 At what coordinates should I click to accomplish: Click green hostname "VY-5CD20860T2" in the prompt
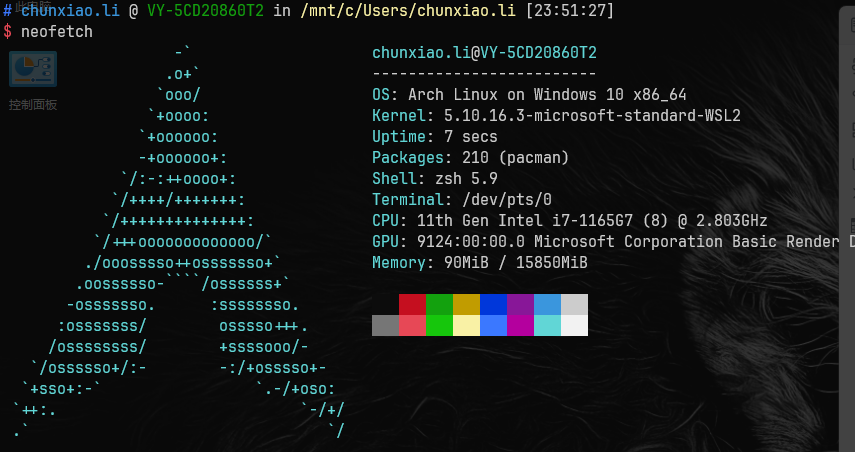206,10
